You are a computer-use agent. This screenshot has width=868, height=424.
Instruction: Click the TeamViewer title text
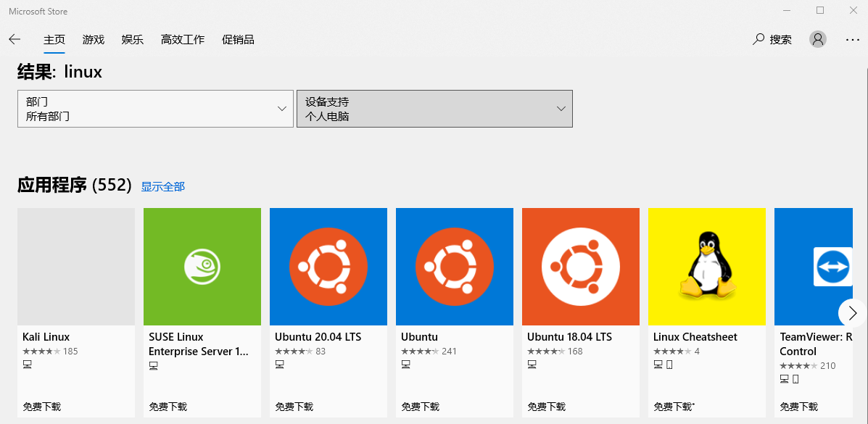coord(815,344)
